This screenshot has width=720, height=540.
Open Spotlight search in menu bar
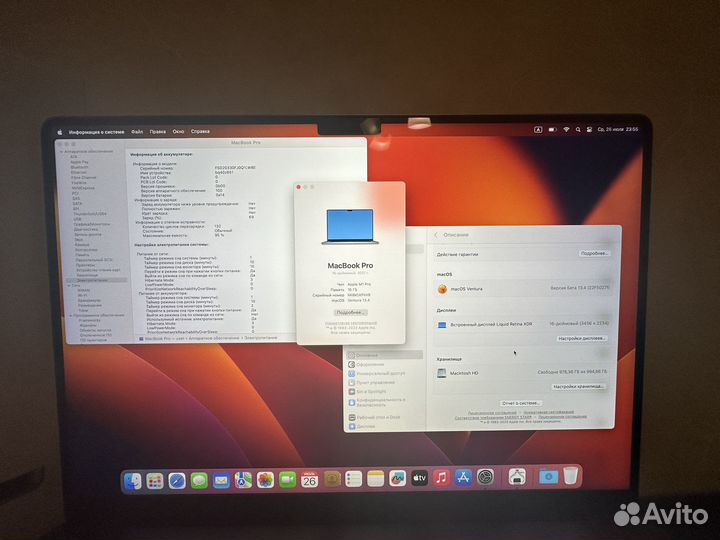[578, 130]
